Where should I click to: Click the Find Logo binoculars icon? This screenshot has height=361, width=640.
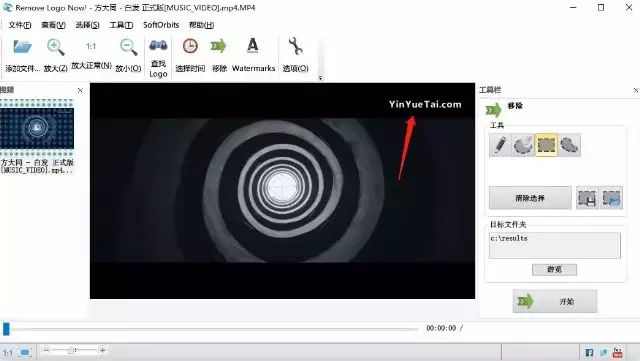pos(158,45)
